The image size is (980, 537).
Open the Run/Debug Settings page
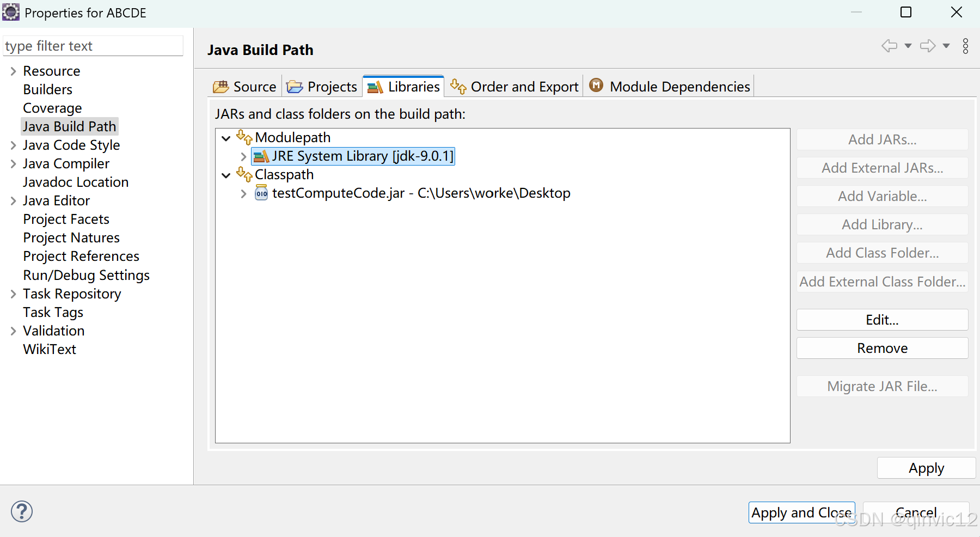[86, 275]
